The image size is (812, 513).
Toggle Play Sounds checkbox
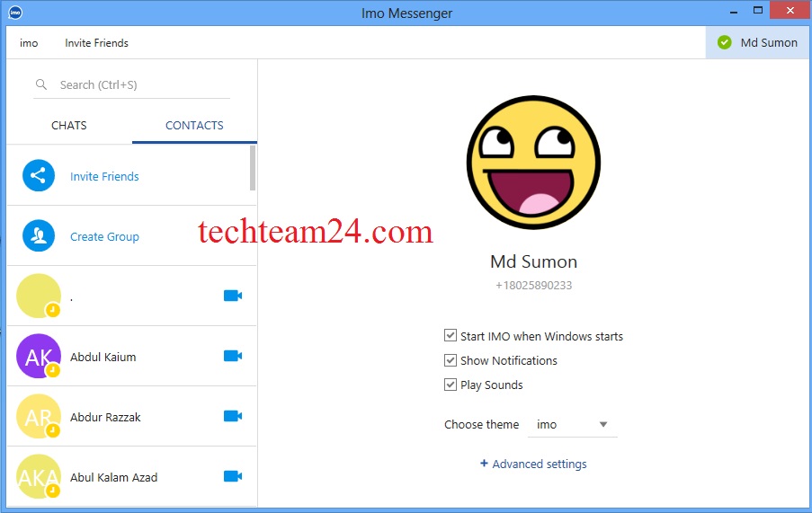pos(450,385)
